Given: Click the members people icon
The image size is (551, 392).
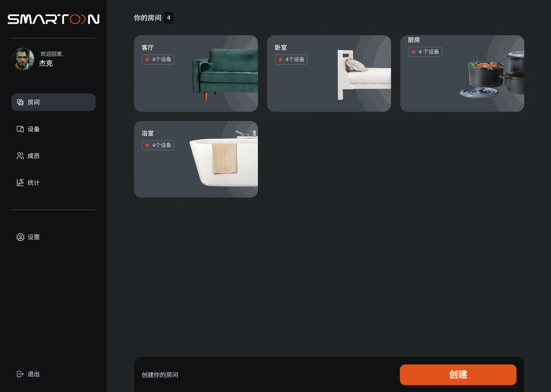Looking at the screenshot, I should point(20,156).
